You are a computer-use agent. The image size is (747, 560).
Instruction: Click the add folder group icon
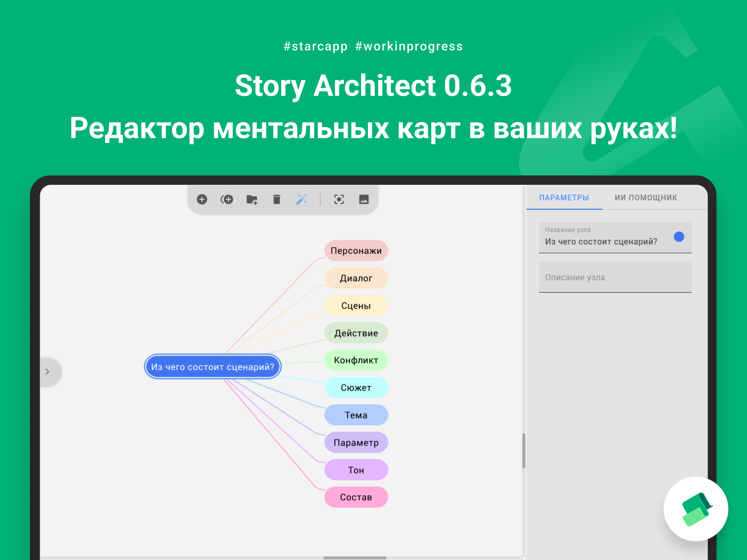[x=252, y=200]
